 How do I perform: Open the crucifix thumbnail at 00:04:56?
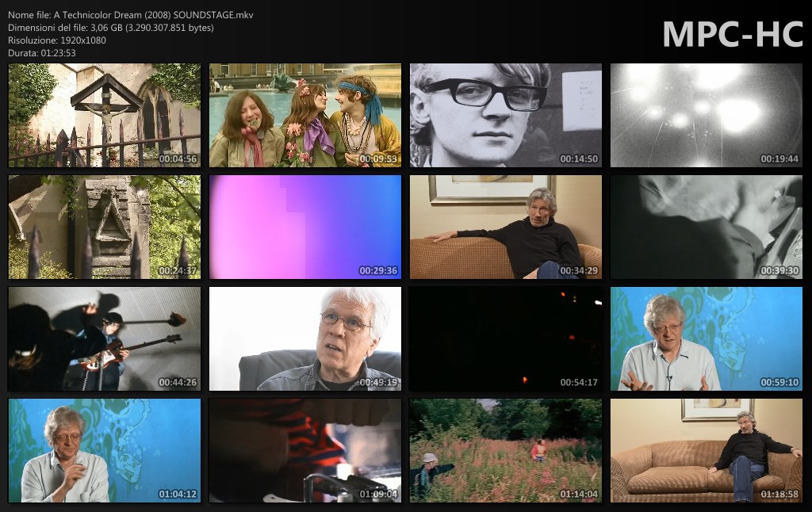point(105,116)
